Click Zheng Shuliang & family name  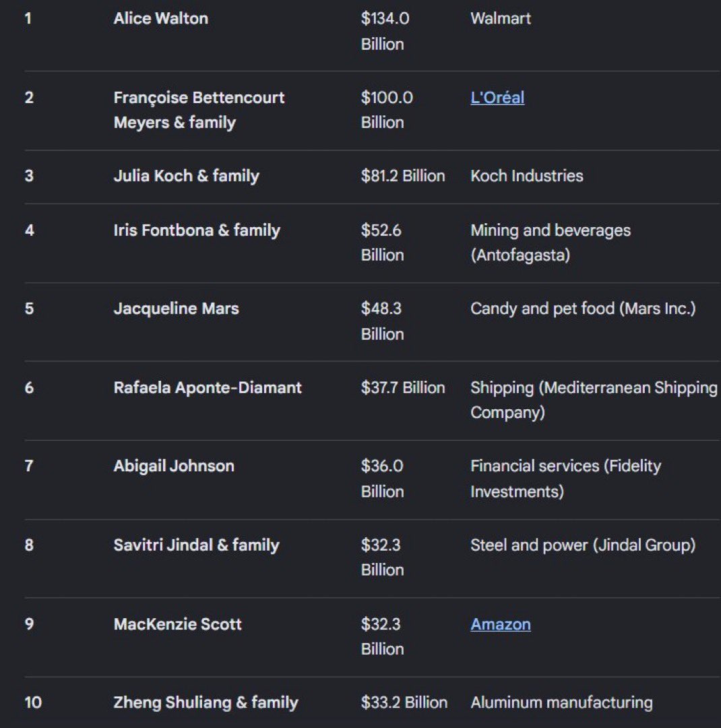point(206,702)
